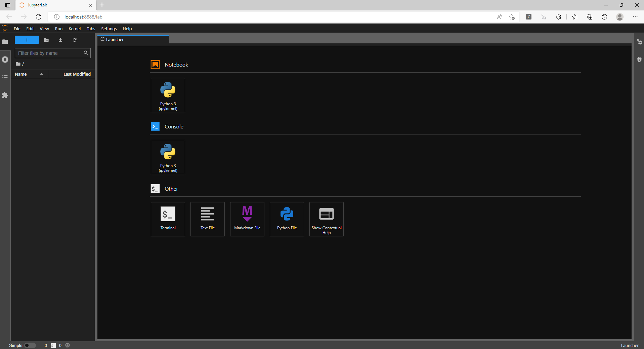Open Running Terminals and Kernels sidebar
This screenshot has width=644, height=349.
pyautogui.click(x=5, y=60)
